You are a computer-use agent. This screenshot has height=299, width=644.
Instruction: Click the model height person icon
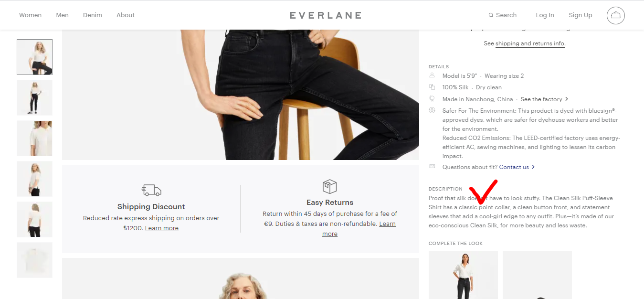(x=432, y=75)
